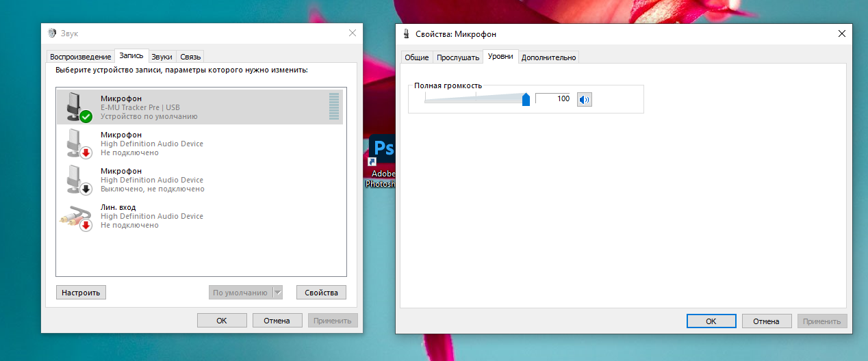Viewport: 868px width, 361px height.
Task: Open the 'Звуки' tab
Action: 162,57
